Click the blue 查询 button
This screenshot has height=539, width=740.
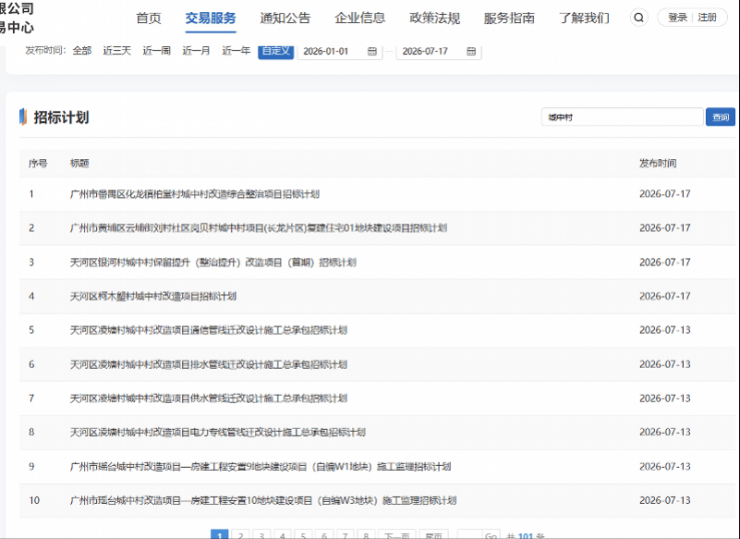click(720, 117)
